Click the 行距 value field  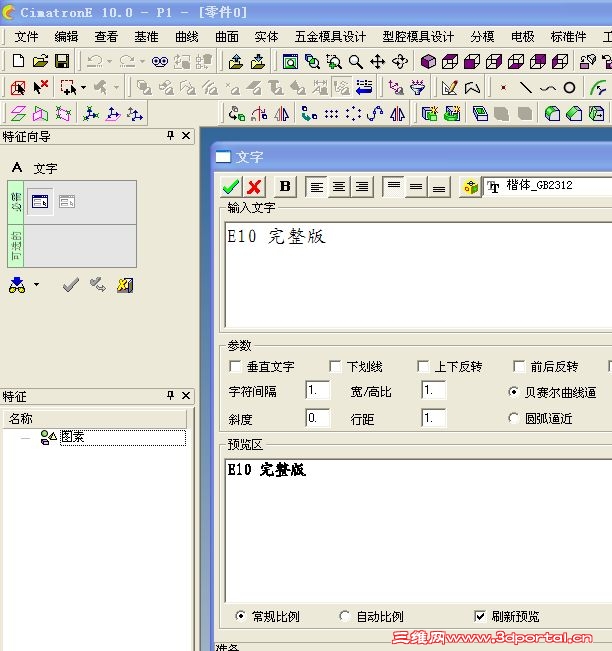click(x=433, y=418)
